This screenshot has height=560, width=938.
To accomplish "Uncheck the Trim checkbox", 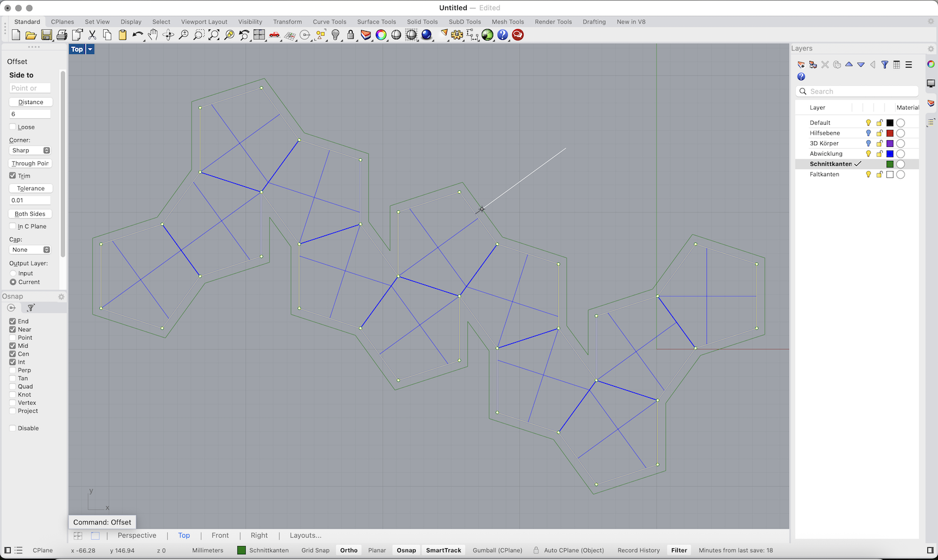I will point(13,176).
